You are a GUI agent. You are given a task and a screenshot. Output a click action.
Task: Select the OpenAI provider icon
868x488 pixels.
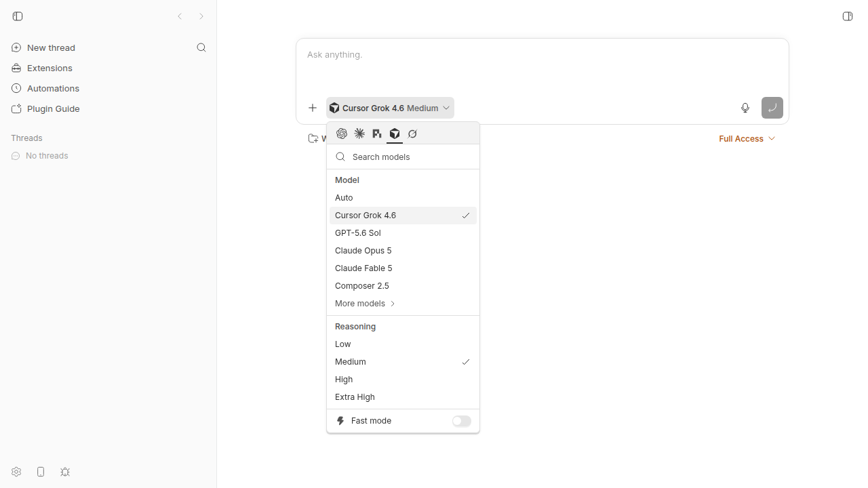click(342, 134)
